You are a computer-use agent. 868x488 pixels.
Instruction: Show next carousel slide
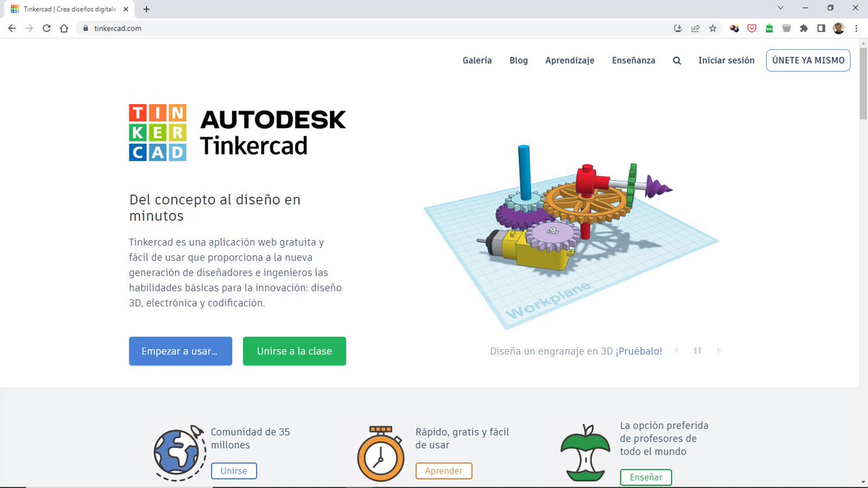pos(719,351)
